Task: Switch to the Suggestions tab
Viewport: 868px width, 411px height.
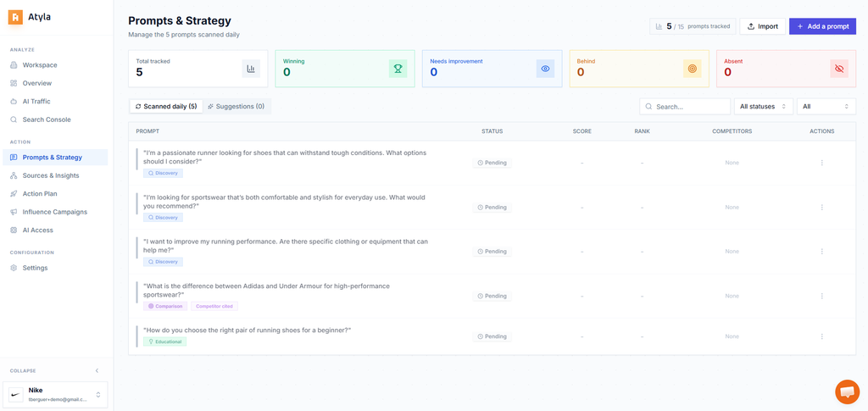Action: point(236,106)
